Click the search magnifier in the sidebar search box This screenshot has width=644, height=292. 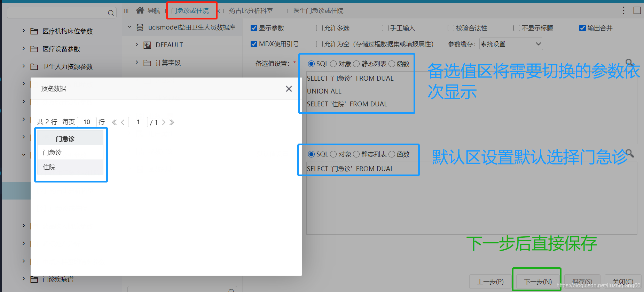click(111, 13)
